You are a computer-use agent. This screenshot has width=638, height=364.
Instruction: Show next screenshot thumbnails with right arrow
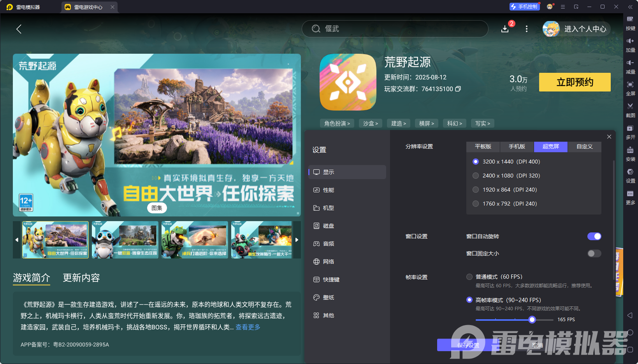[x=297, y=240]
